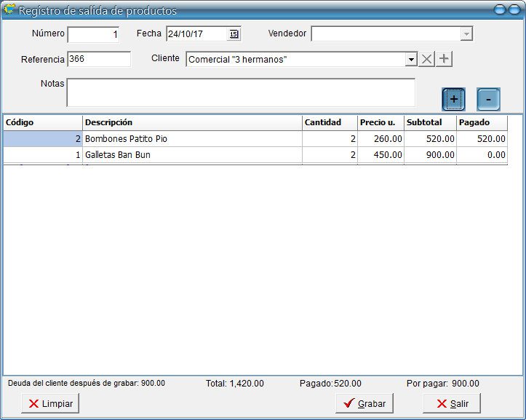Save the record with Grabar button
This screenshot has width=526, height=420.
pos(364,403)
